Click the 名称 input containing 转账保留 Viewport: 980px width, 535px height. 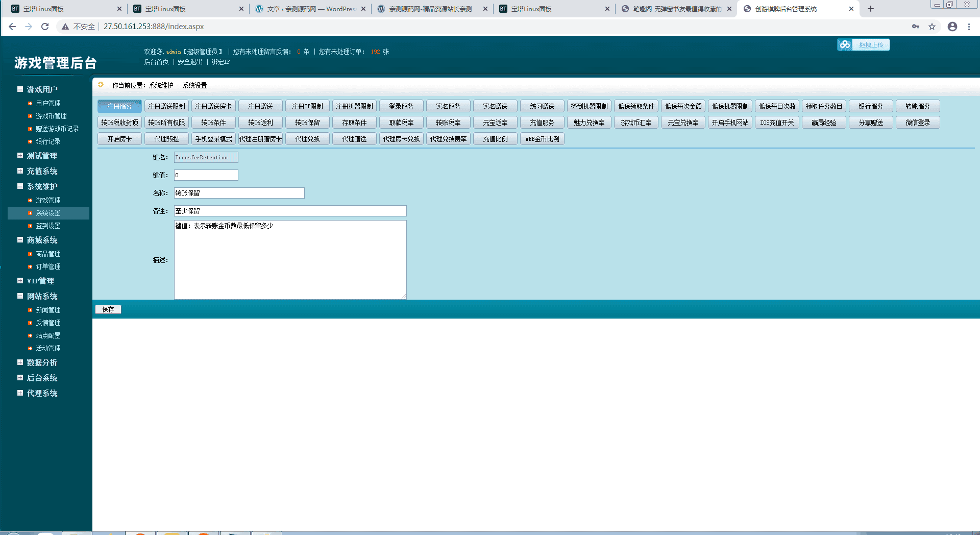pyautogui.click(x=239, y=193)
